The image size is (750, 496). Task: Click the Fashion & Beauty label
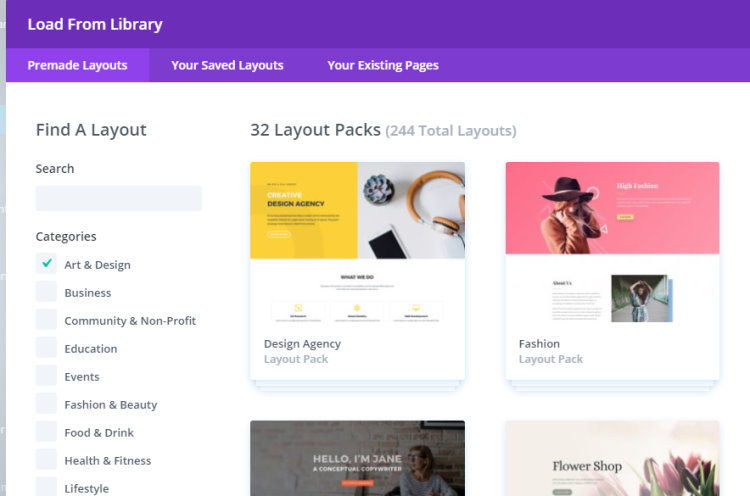(110, 405)
